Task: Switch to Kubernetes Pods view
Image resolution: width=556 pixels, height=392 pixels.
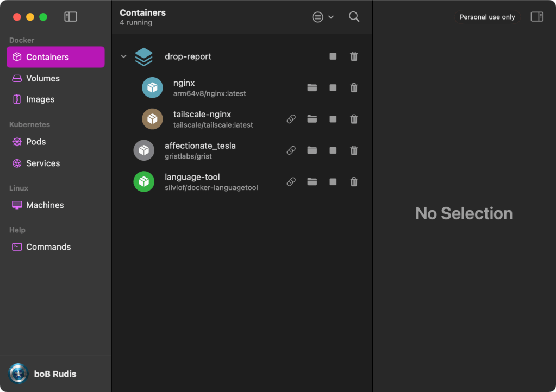Action: click(36, 142)
